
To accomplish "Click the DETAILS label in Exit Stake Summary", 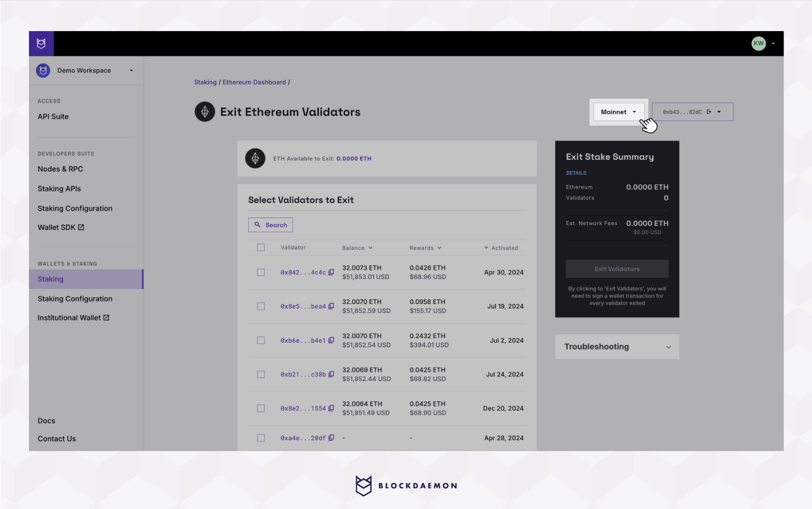I will (576, 173).
